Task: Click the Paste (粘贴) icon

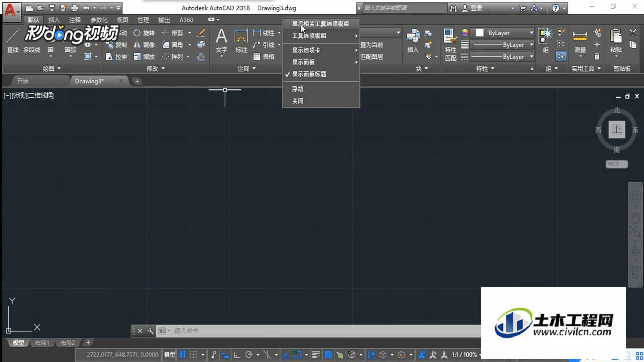Action: (x=616, y=40)
